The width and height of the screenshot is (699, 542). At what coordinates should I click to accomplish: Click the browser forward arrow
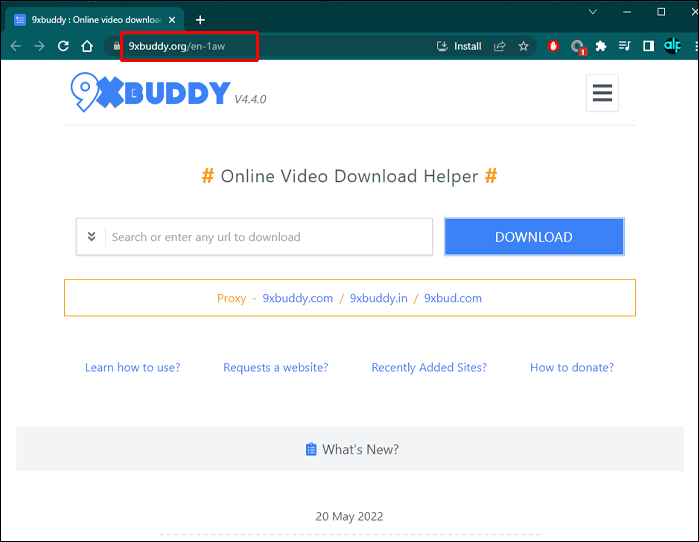39,46
